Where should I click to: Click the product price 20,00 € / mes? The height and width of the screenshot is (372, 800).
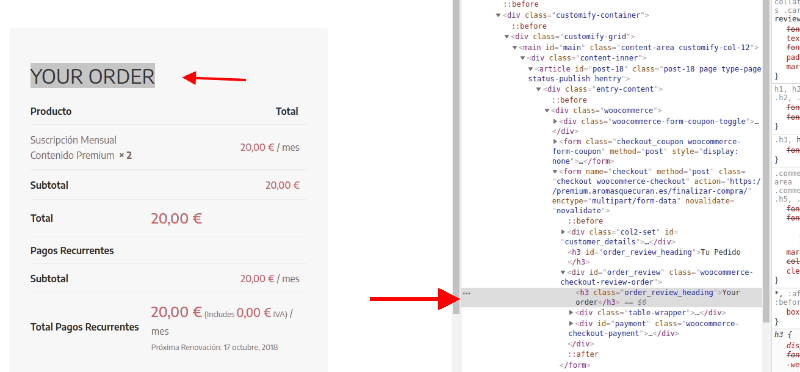pos(270,147)
